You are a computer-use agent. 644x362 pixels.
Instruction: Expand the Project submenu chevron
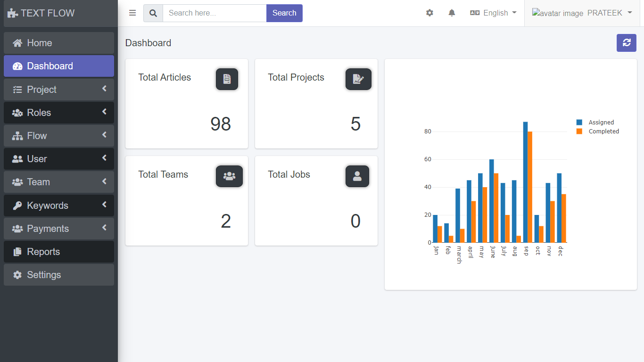tap(104, 89)
